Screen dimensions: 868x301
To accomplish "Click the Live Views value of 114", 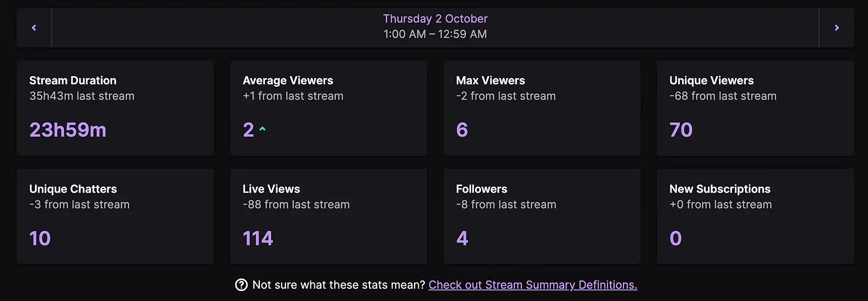I will click(x=258, y=238).
